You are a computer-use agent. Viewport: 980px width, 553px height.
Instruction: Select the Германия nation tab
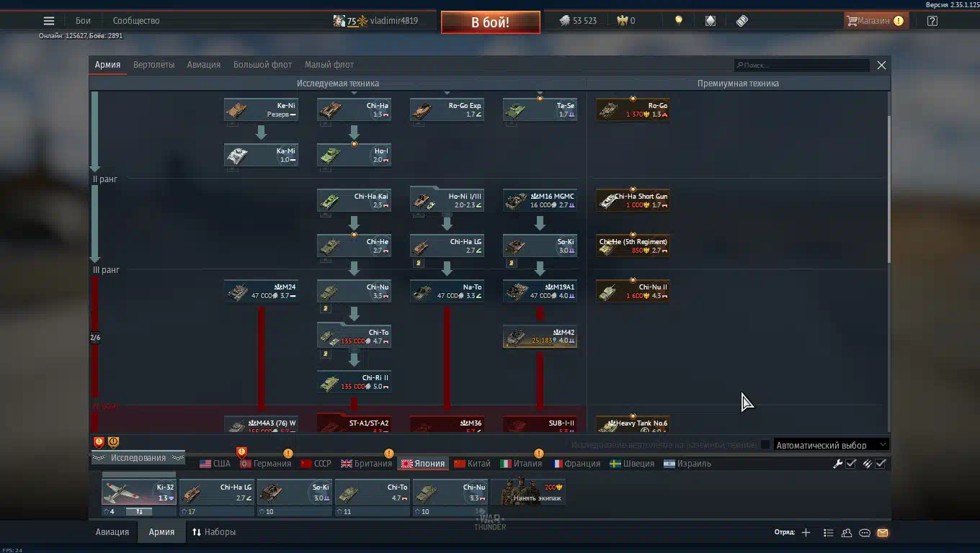pos(265,464)
